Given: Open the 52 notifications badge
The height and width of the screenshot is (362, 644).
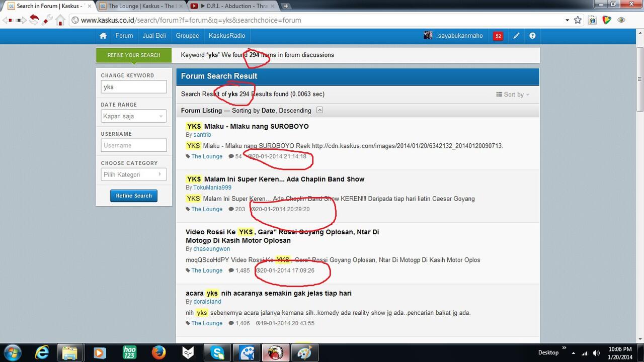Looking at the screenshot, I should point(498,36).
